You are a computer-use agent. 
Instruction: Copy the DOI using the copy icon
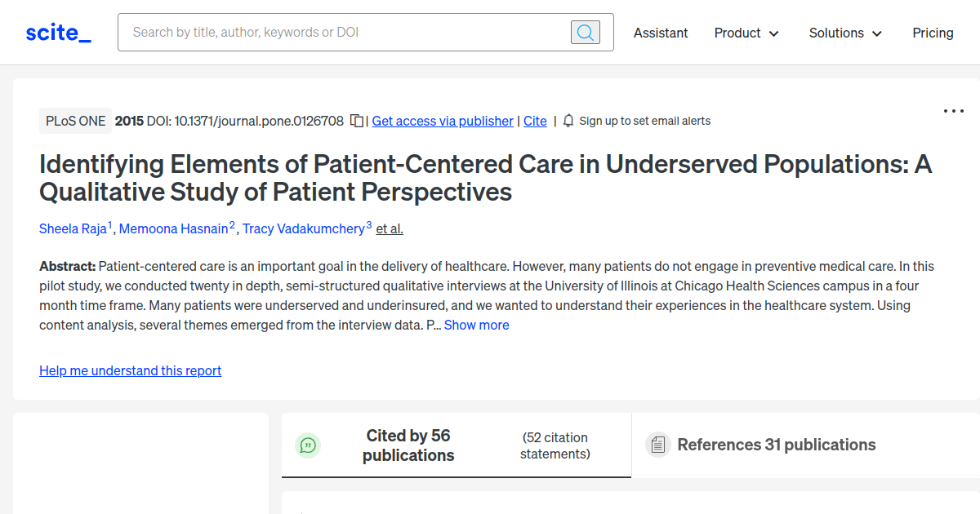[357, 120]
